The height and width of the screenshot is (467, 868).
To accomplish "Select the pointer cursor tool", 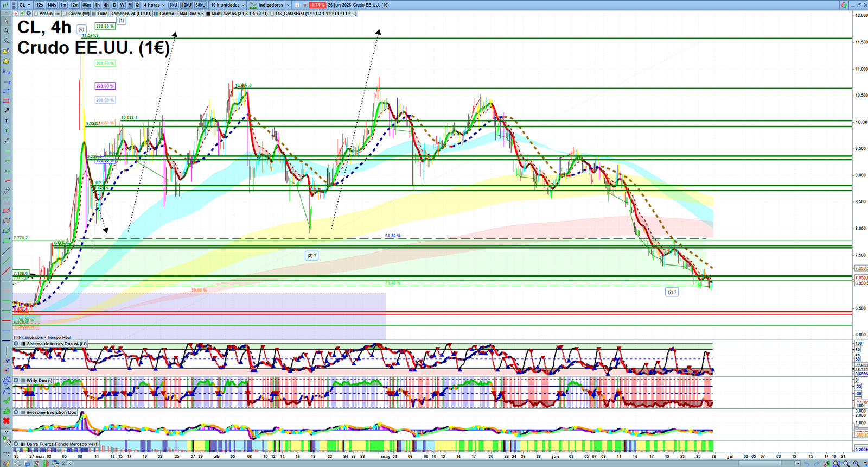I will point(6,21).
